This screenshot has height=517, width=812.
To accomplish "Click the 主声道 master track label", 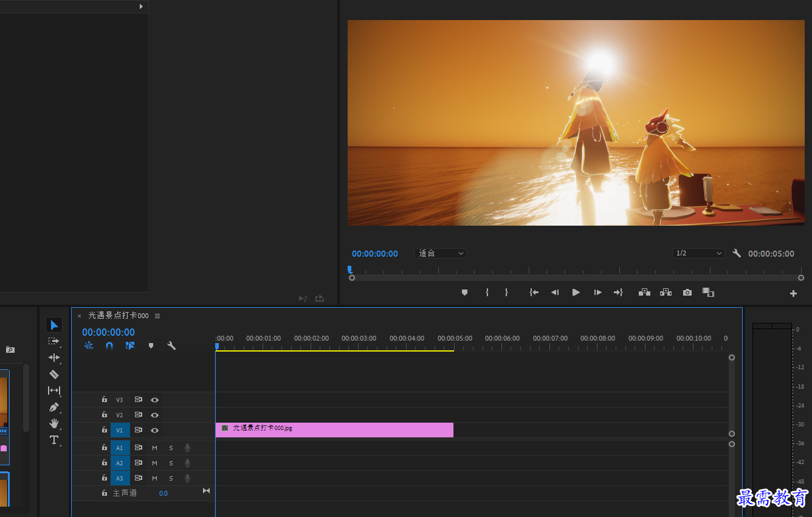I will pyautogui.click(x=125, y=493).
